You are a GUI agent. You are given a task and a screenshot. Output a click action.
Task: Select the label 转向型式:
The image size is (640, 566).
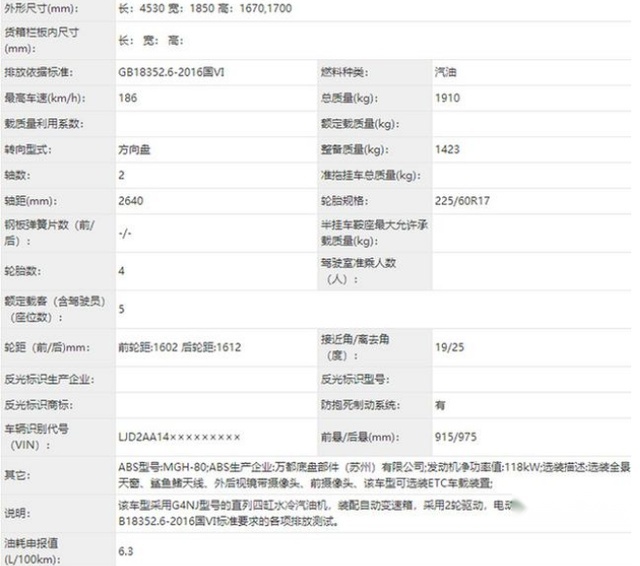(x=28, y=150)
